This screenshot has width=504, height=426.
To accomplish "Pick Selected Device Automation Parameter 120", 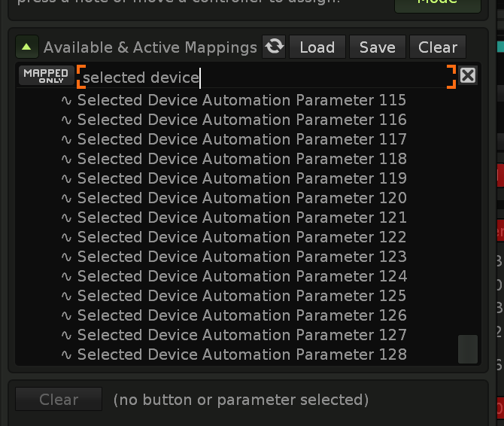I will pos(241,198).
